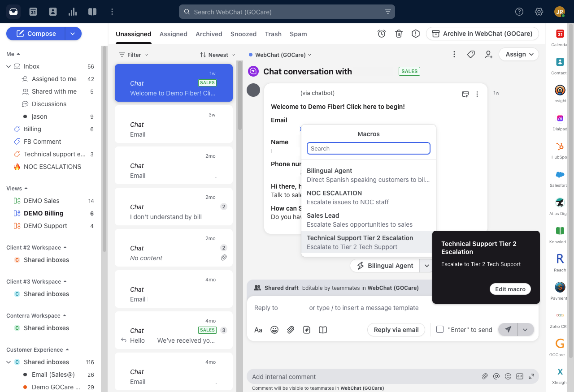This screenshot has height=392, width=574.
Task: Run the Bilingual Agent macro button
Action: click(x=385, y=266)
